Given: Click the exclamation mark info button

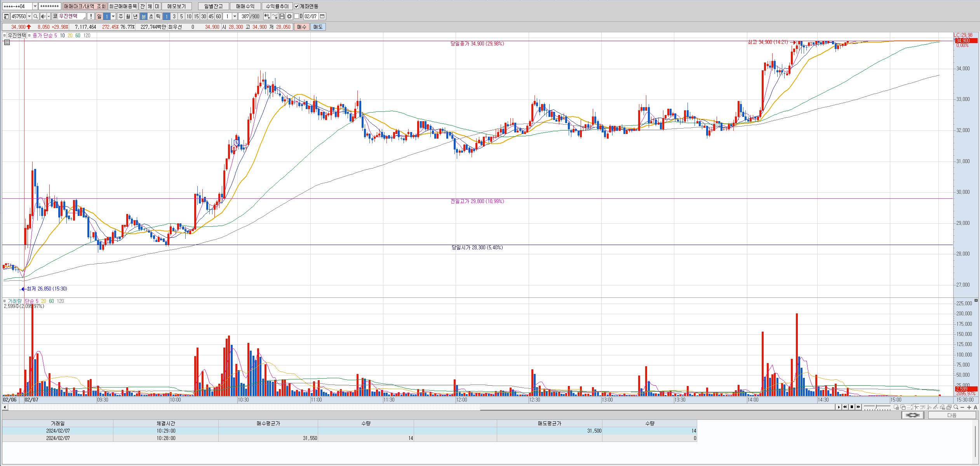Looking at the screenshot, I should click(x=91, y=16).
